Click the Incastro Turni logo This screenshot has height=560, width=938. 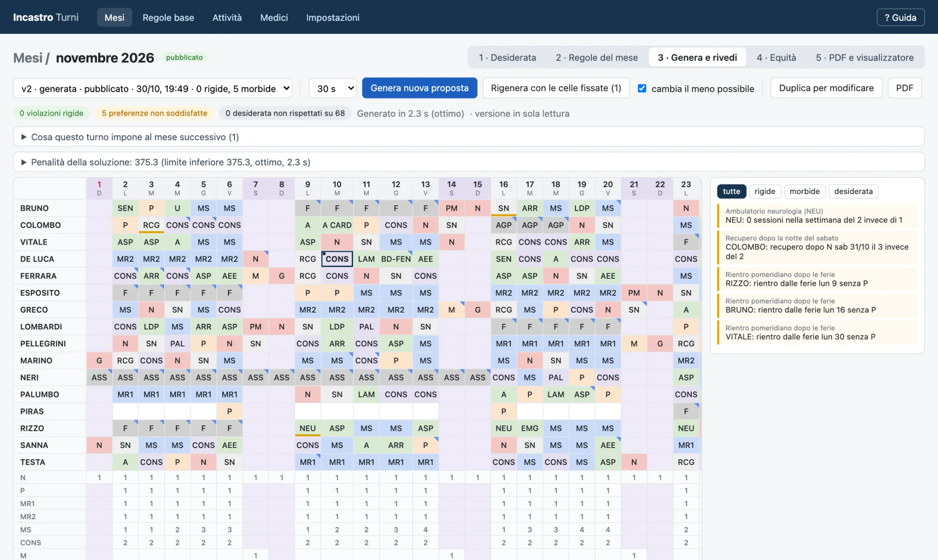tap(45, 17)
